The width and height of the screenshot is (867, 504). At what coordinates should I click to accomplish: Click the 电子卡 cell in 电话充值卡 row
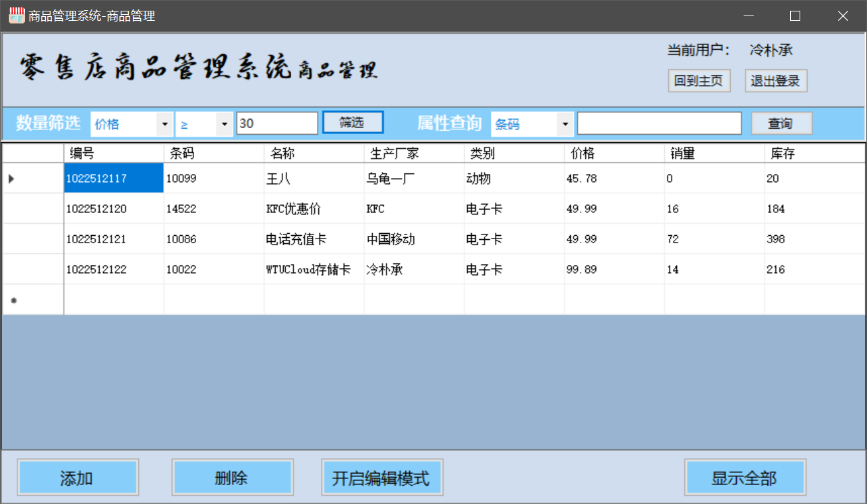(514, 239)
